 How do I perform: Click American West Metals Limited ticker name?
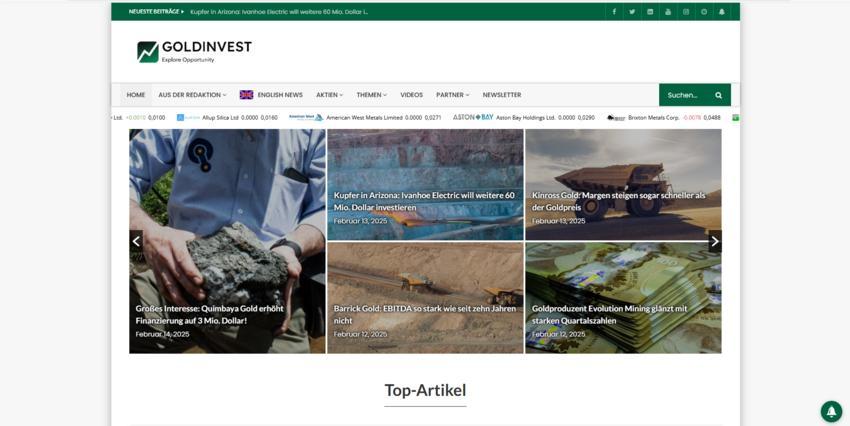364,118
